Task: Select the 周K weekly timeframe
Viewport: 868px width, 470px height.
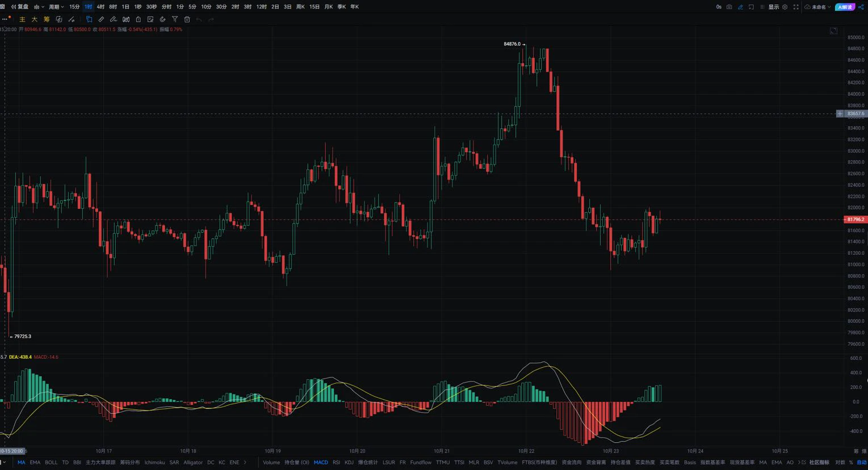Action: pos(300,7)
